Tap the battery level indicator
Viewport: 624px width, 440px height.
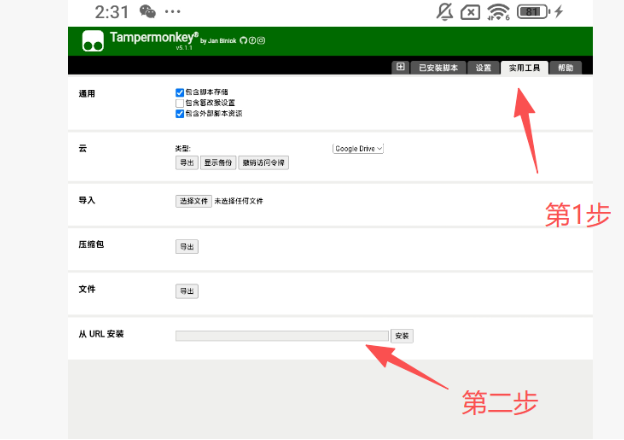point(533,12)
